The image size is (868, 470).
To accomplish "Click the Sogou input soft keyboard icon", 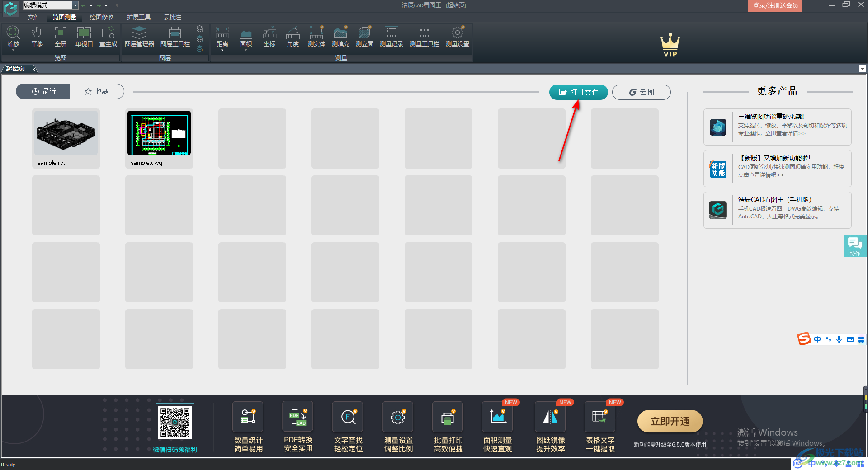I will pyautogui.click(x=850, y=339).
